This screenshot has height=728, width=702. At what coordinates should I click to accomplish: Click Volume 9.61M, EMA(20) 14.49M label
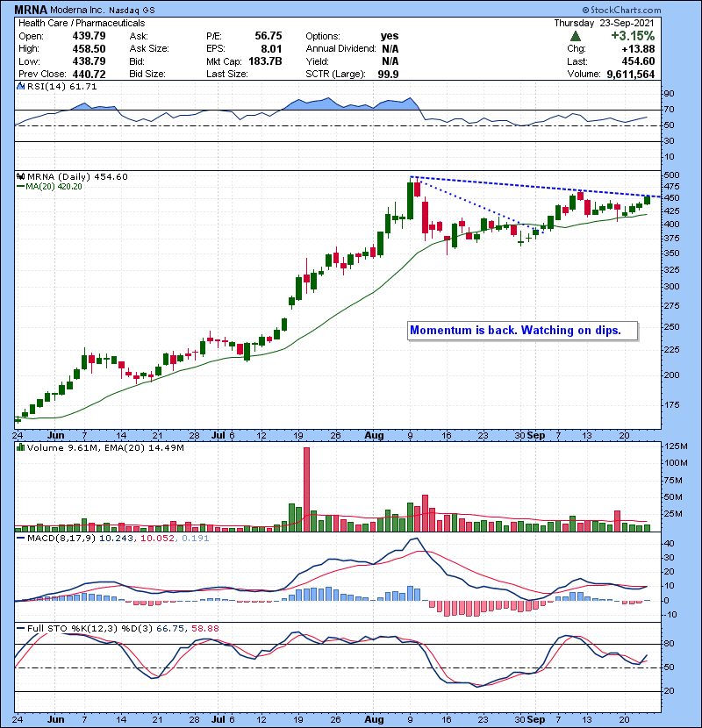click(x=105, y=448)
